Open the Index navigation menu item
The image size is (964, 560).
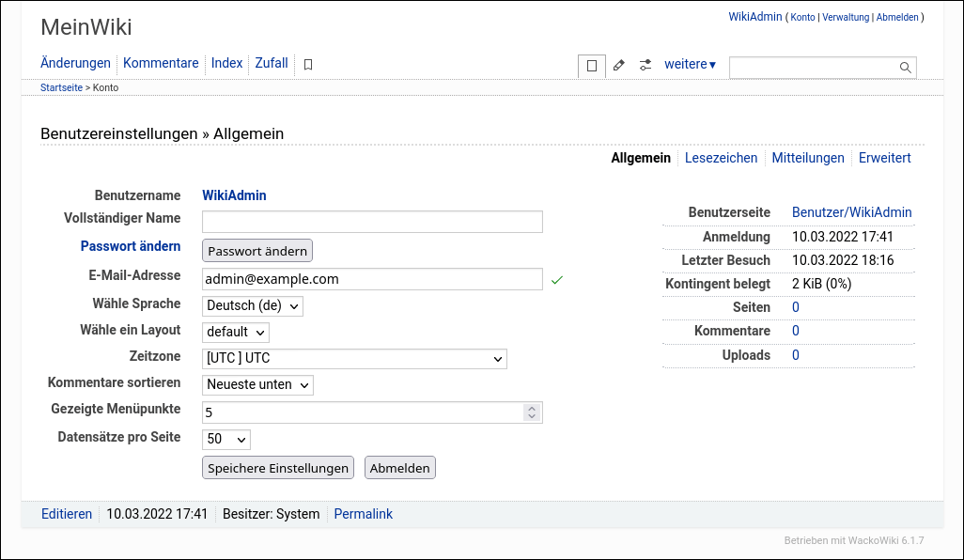point(226,63)
